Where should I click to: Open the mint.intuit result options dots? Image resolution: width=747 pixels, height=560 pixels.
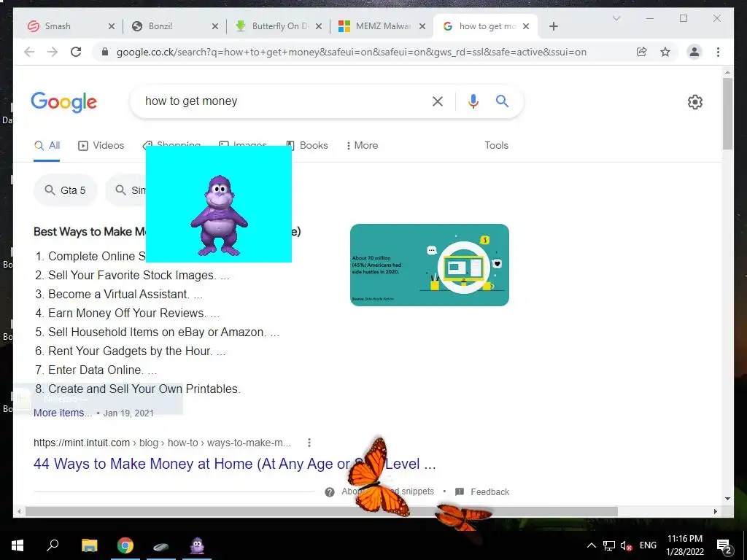[x=309, y=443]
